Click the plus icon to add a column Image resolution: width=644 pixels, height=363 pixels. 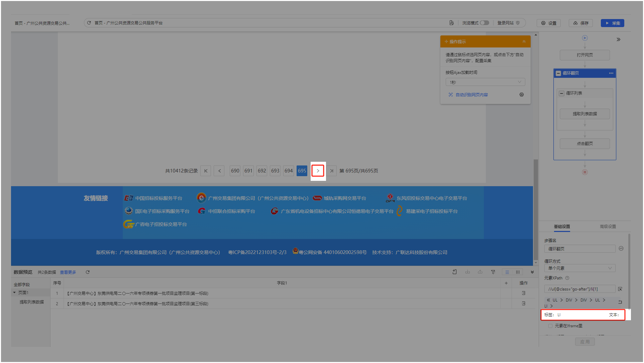tap(506, 283)
